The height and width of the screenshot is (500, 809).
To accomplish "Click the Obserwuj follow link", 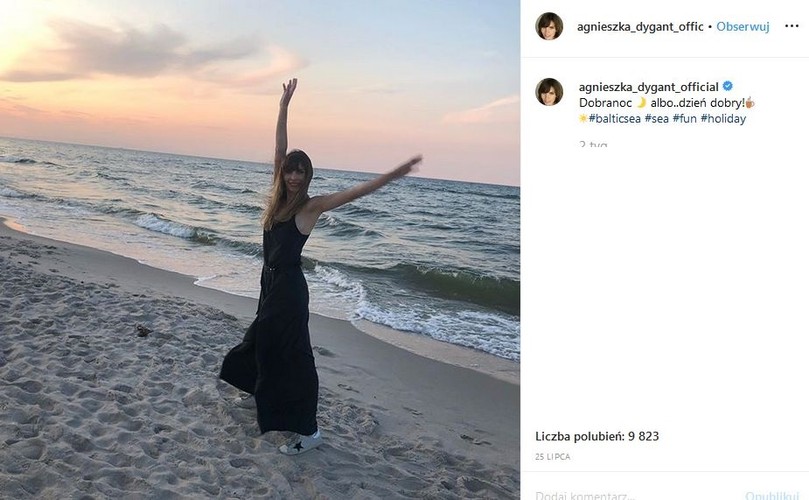I will (742, 27).
